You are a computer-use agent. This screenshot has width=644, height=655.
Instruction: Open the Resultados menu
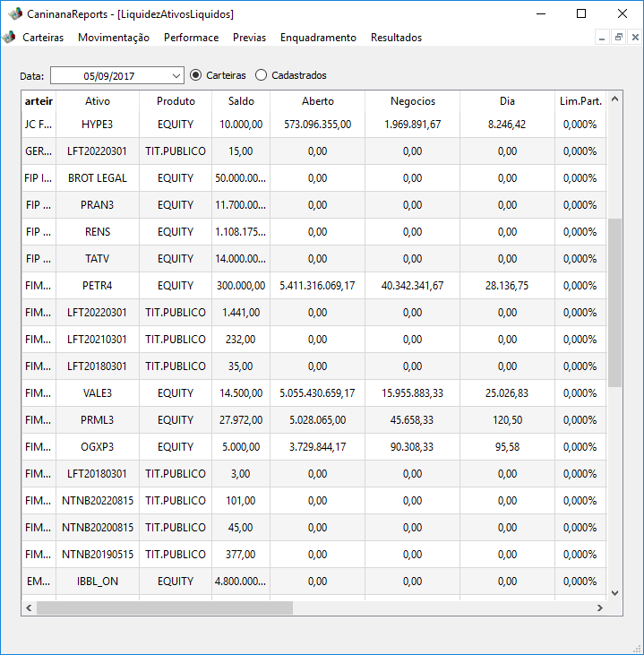pyautogui.click(x=396, y=38)
